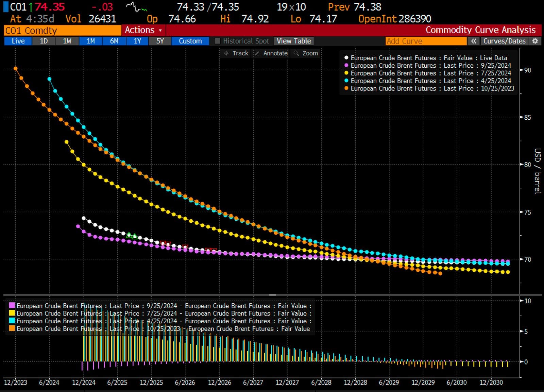Click the net change -.03 value
This screenshot has height=392, width=544.
pyautogui.click(x=102, y=7)
